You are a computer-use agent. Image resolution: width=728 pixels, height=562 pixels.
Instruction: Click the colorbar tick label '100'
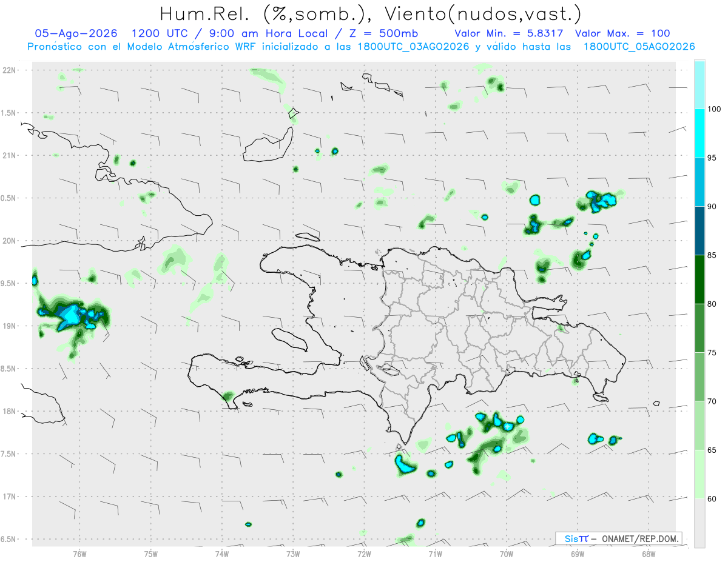[x=714, y=110]
